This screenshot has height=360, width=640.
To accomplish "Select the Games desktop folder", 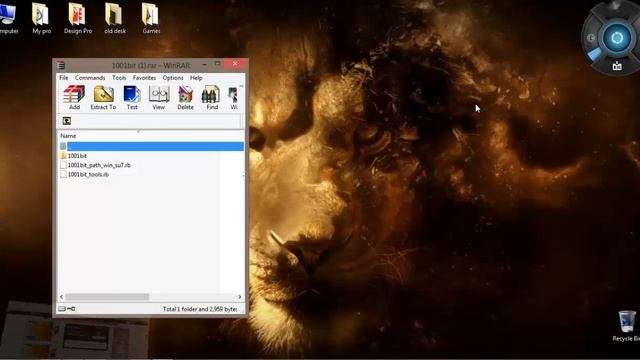I will (151, 18).
